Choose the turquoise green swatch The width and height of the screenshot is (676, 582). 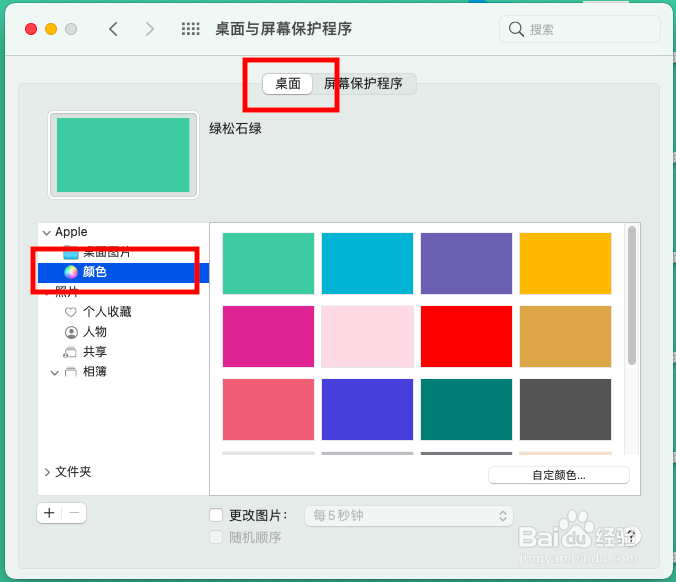pyautogui.click(x=269, y=263)
